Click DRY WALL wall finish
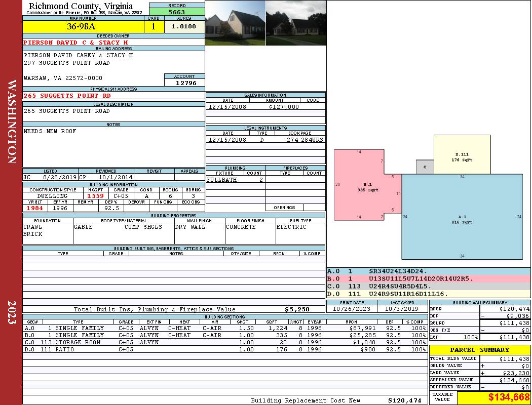 click(x=190, y=227)
